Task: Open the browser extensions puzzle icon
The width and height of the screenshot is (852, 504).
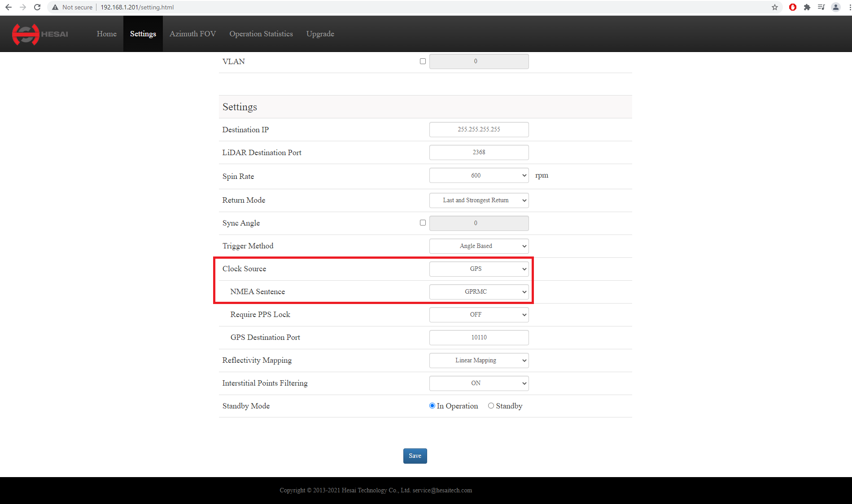Action: click(x=807, y=7)
